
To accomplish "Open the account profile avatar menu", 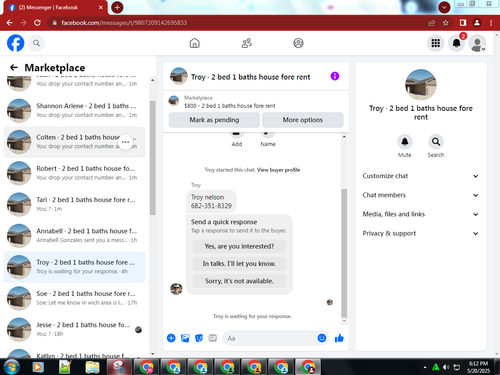I will [477, 43].
